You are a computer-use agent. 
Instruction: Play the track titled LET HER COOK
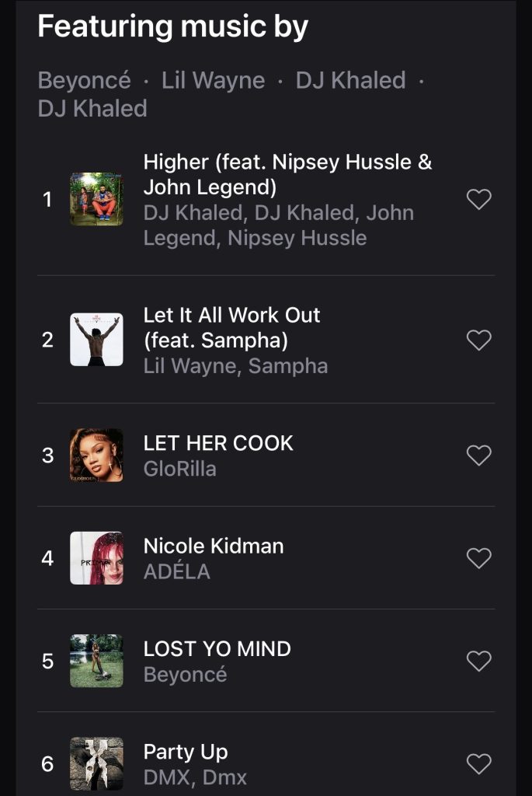pyautogui.click(x=218, y=443)
